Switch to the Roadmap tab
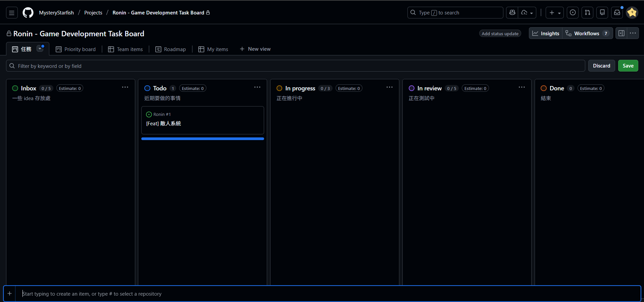Screen dimensions: 644x302 tap(171, 49)
